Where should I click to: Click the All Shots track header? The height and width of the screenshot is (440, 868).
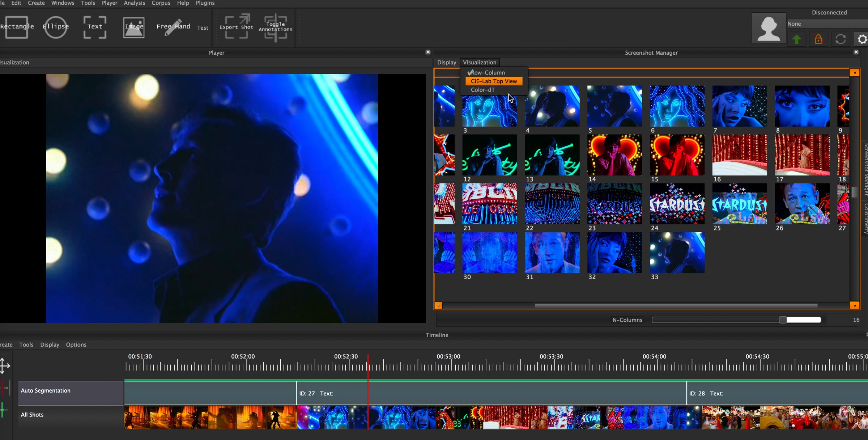(71, 417)
